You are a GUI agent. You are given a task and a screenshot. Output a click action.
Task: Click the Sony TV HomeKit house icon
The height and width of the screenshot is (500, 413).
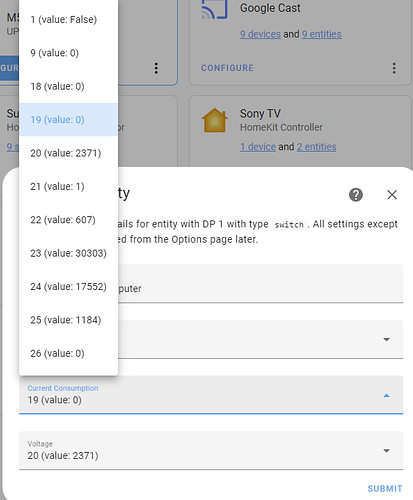[x=215, y=120]
